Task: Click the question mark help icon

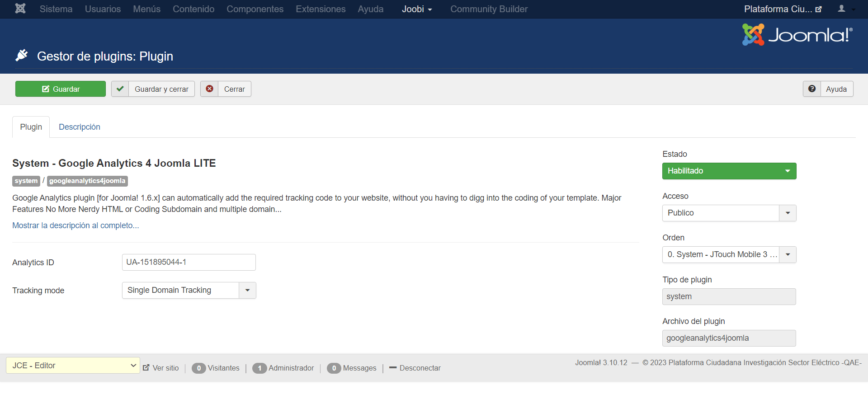Action: [x=812, y=89]
